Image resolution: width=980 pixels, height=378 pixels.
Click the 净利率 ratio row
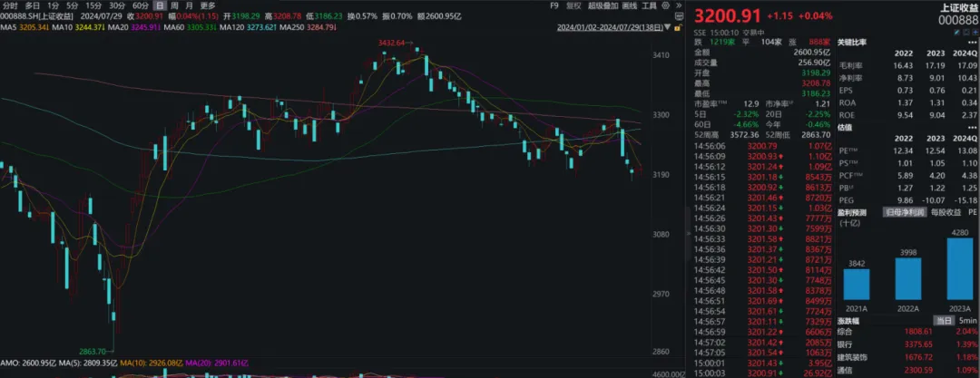(x=908, y=76)
